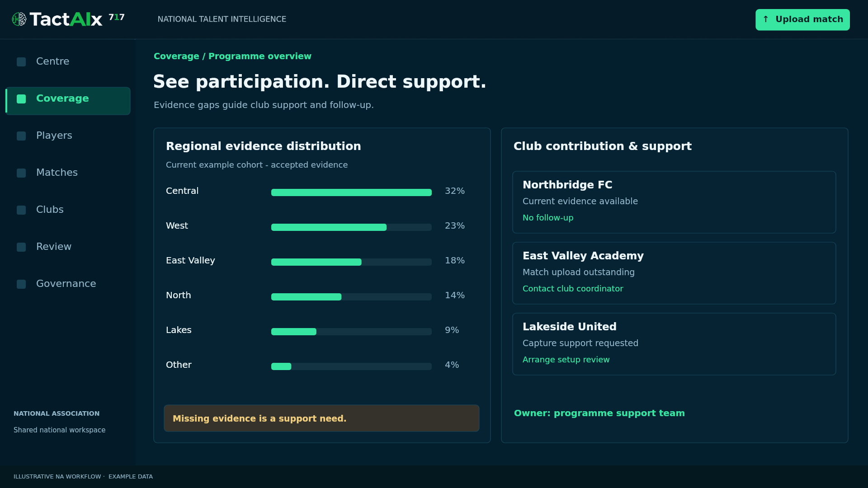
Task: Select the Lakeside United card title
Action: (570, 327)
